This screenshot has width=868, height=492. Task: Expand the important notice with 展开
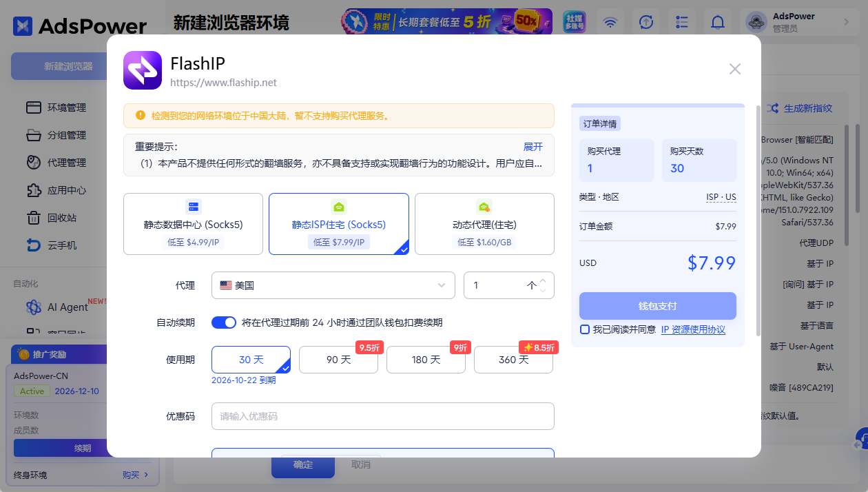(x=533, y=147)
